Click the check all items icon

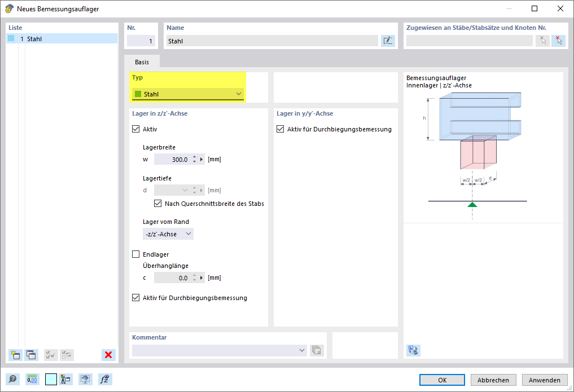click(x=51, y=355)
